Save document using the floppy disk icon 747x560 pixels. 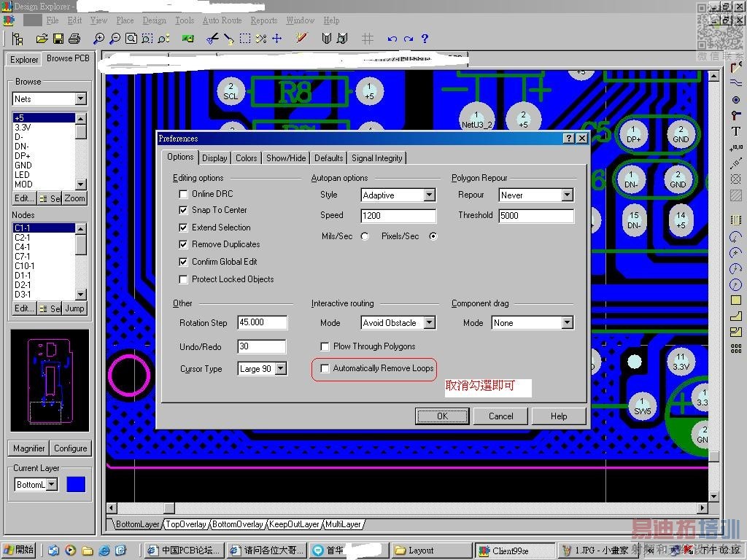pyautogui.click(x=58, y=39)
